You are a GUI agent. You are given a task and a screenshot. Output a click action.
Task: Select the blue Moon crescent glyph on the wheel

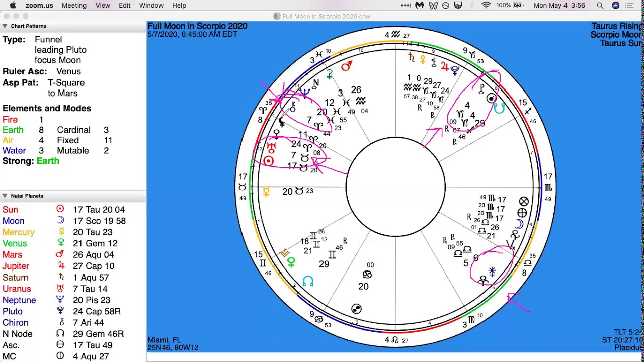coord(520,225)
